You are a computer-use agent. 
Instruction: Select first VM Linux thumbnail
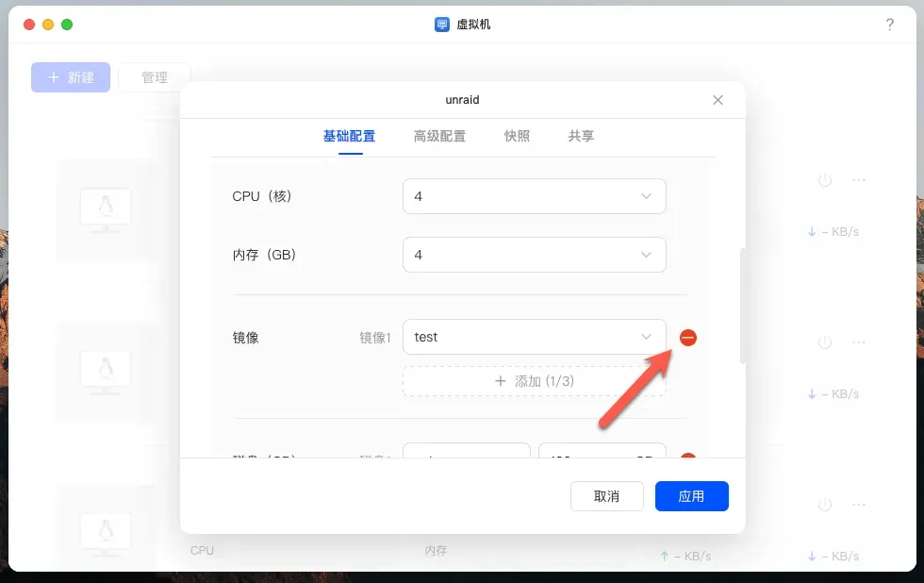106,210
